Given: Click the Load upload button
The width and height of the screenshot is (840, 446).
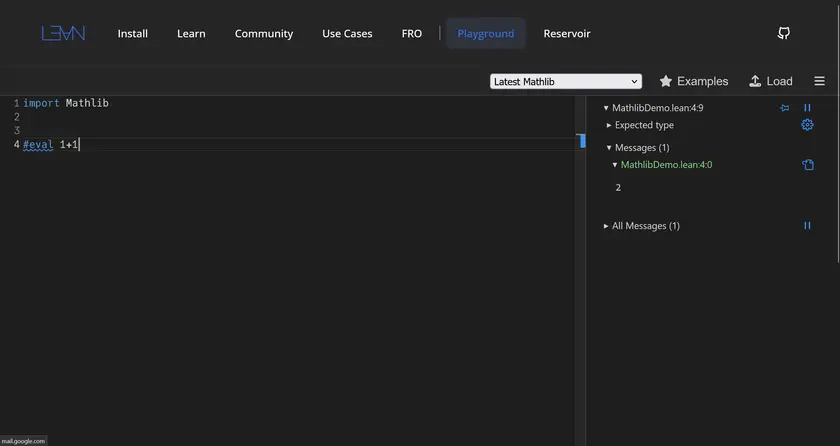Looking at the screenshot, I should (770, 81).
